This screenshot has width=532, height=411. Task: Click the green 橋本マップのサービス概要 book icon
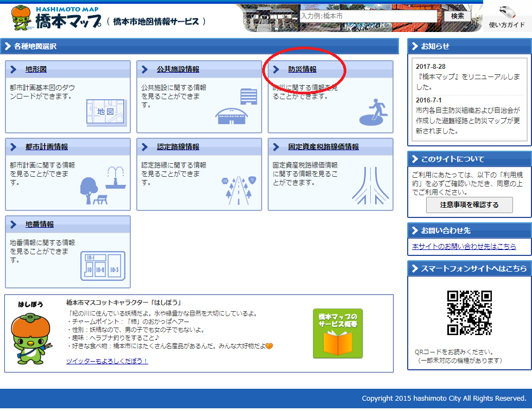point(338,333)
